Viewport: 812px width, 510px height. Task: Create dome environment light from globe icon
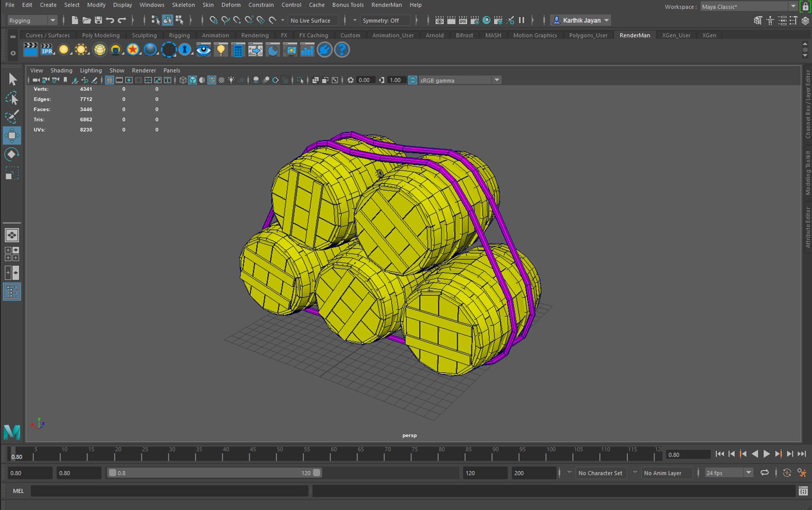(x=100, y=50)
